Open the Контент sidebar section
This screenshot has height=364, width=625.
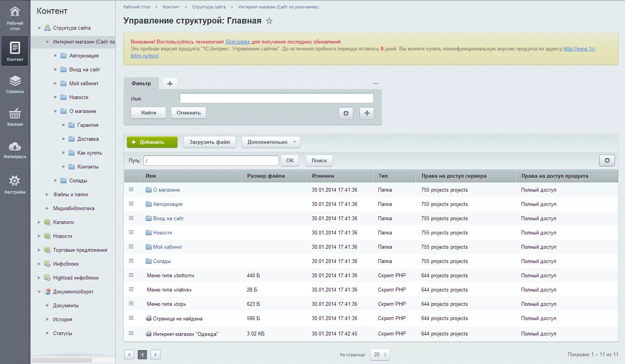[15, 51]
